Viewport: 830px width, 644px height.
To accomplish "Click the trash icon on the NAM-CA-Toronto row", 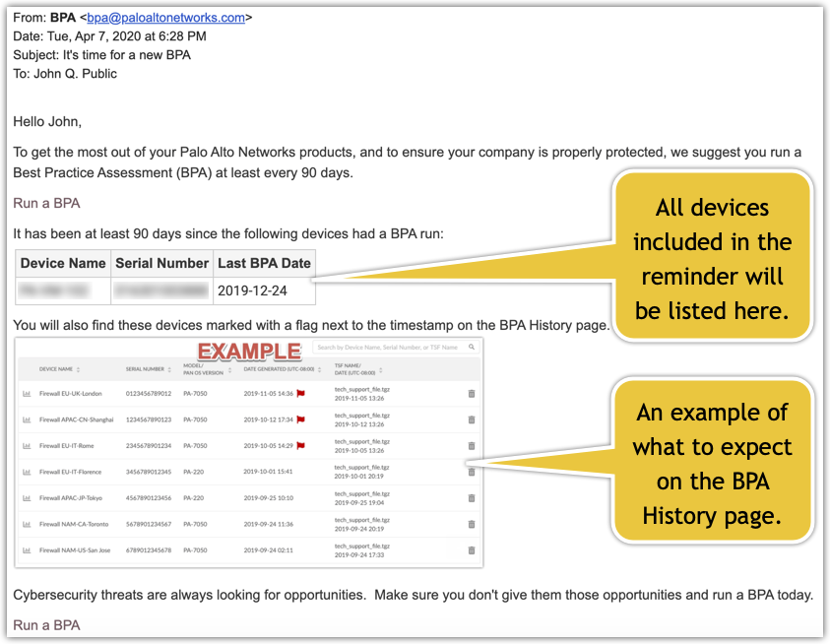I will pos(472,524).
